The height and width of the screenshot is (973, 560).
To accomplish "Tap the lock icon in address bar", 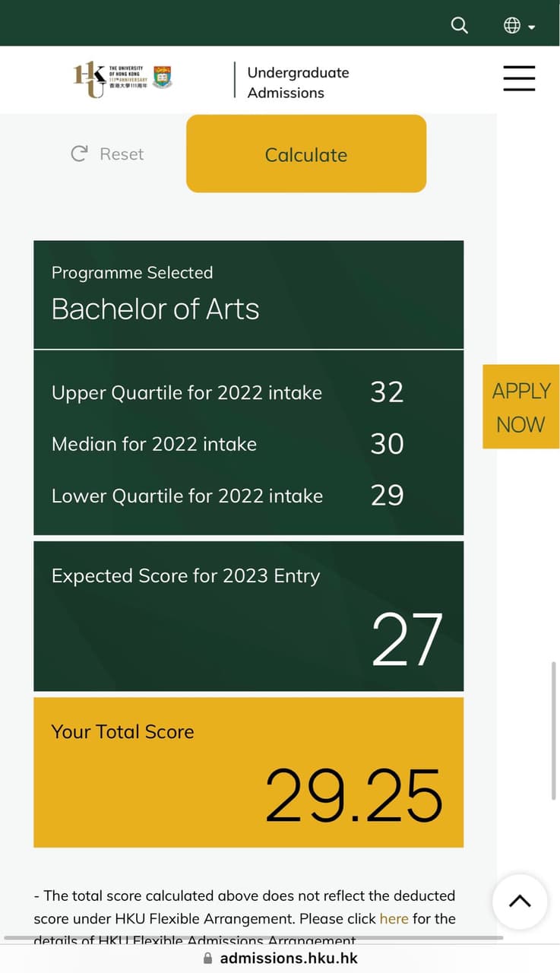I will pyautogui.click(x=208, y=959).
